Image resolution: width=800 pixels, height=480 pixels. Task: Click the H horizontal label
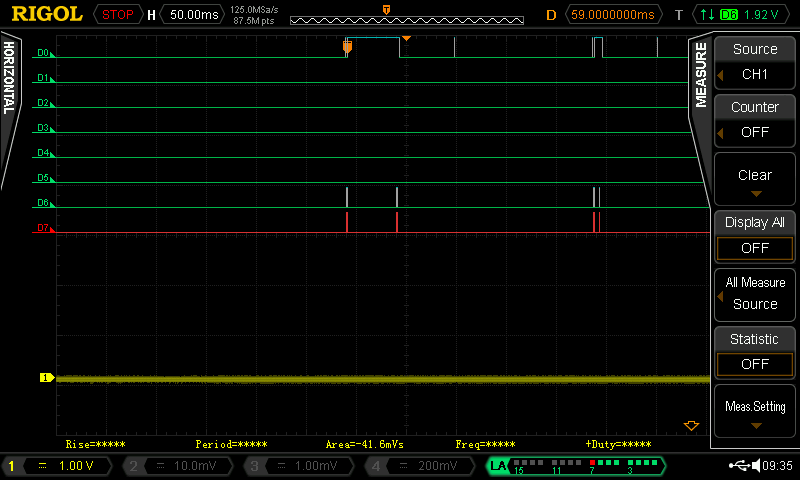tap(151, 15)
